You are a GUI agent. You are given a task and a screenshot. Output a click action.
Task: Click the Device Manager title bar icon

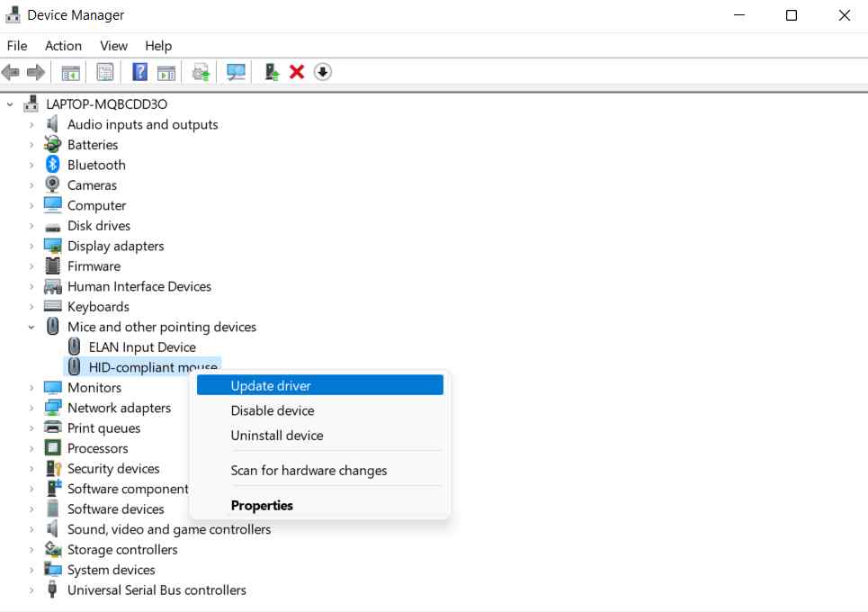(x=13, y=15)
